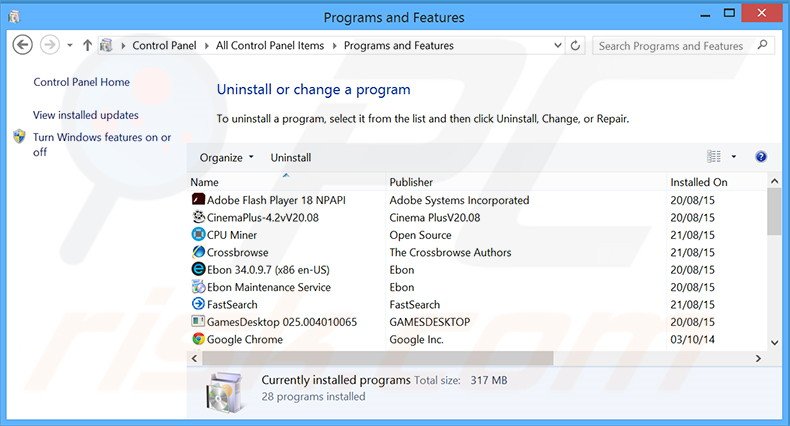Select the FastSearch program name

232,304
